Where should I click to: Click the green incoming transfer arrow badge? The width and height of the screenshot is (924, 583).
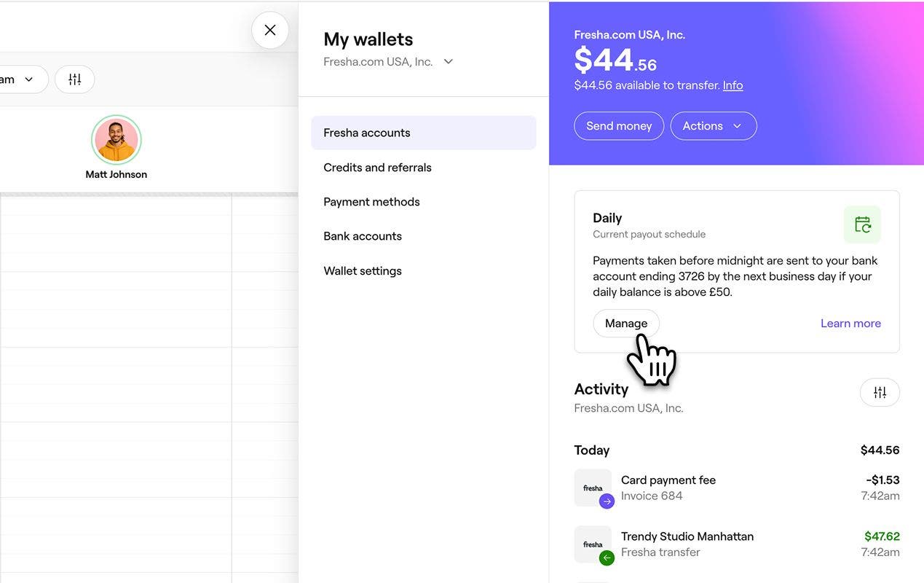point(606,557)
